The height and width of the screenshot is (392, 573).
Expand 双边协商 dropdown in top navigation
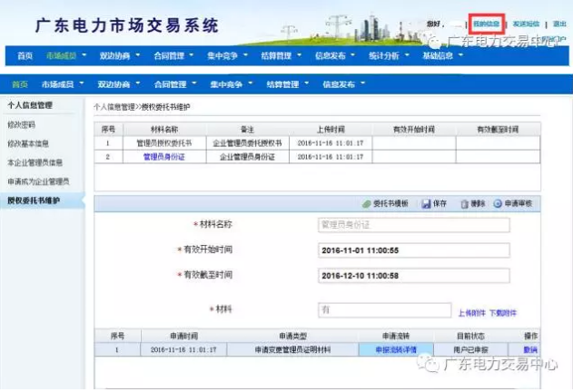(119, 56)
